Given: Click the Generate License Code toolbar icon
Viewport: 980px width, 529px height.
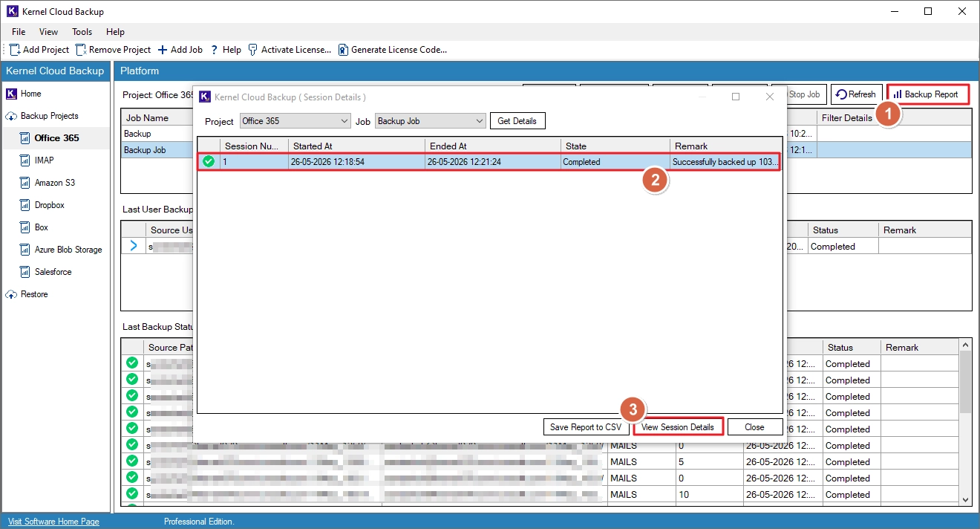Looking at the screenshot, I should point(343,50).
